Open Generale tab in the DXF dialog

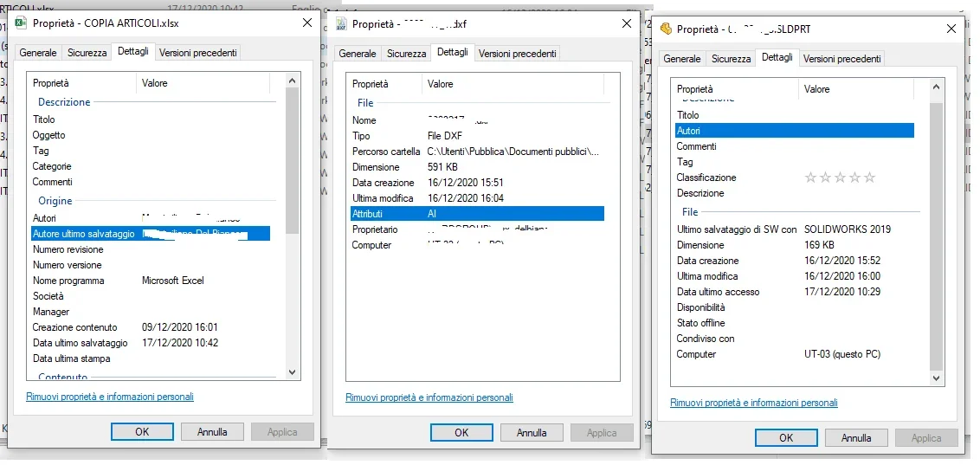point(358,54)
